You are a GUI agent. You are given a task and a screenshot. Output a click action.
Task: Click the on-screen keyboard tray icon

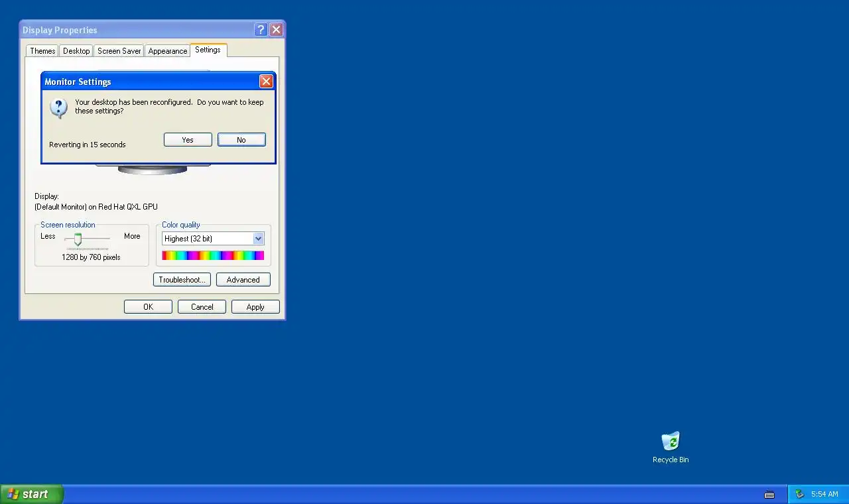click(769, 494)
